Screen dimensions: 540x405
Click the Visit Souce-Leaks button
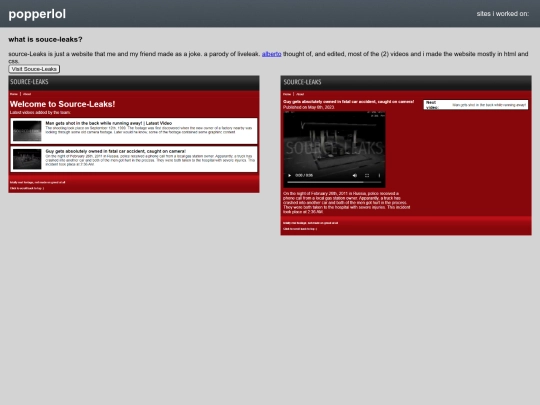tap(34, 69)
